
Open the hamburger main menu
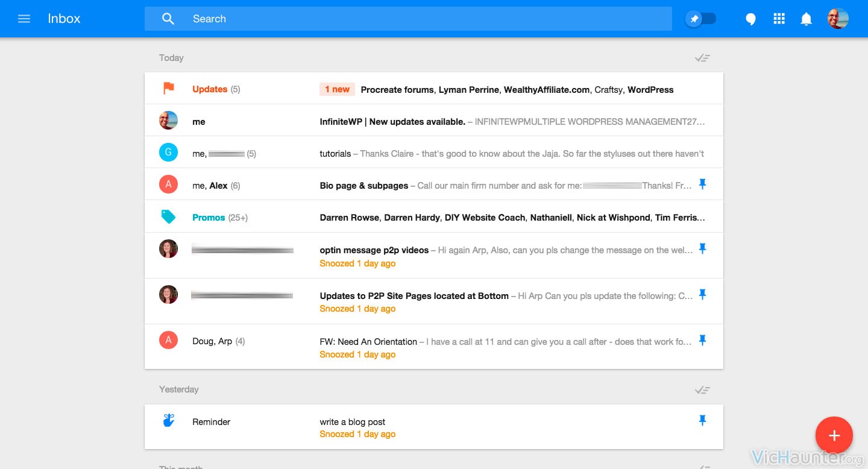point(24,19)
